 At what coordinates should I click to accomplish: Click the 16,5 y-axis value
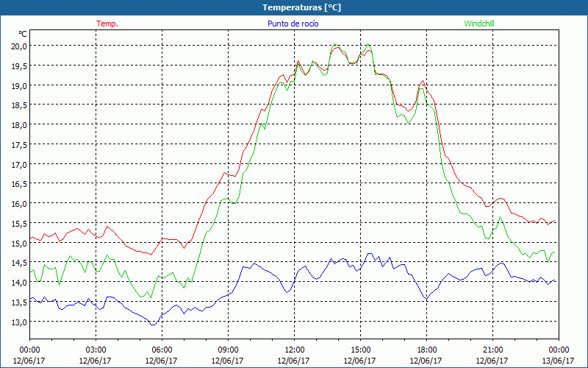click(x=19, y=184)
